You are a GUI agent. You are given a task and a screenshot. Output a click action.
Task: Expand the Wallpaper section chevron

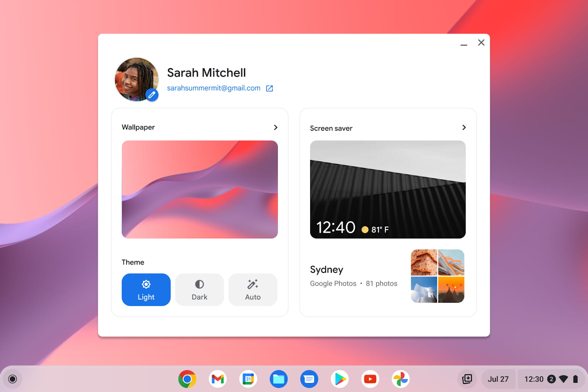(276, 127)
